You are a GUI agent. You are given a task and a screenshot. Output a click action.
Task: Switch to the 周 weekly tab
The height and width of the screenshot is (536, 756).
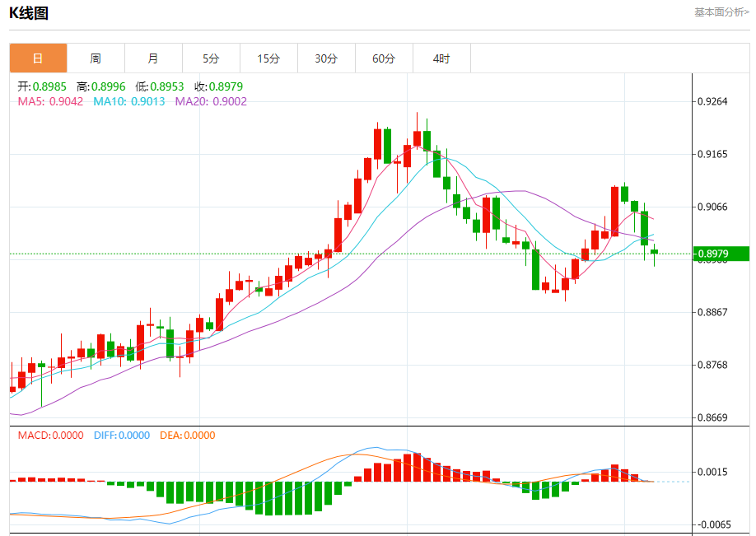coord(96,58)
